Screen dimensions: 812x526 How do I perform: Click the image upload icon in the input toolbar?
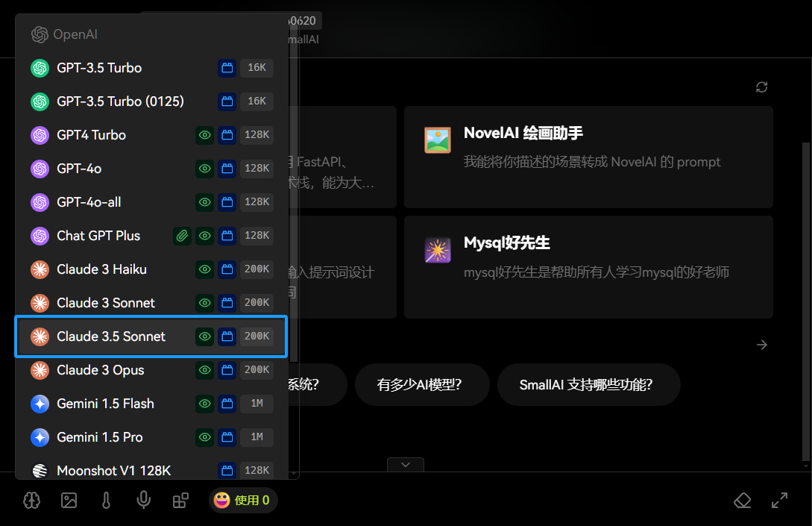(x=69, y=500)
